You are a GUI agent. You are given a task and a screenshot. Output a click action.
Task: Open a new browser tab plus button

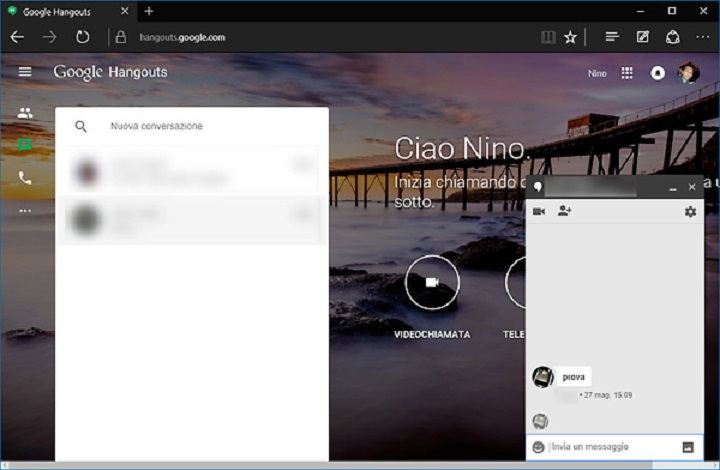pyautogui.click(x=149, y=11)
